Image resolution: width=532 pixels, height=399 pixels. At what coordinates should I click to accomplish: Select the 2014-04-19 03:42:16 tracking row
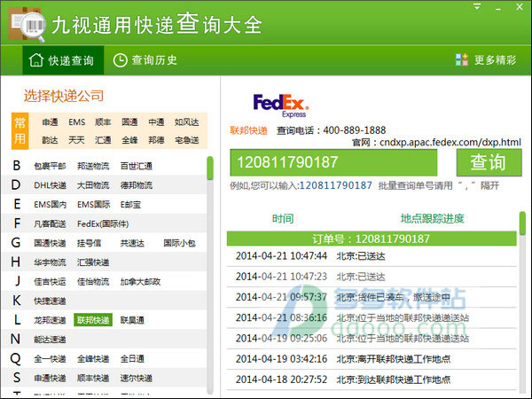372,359
